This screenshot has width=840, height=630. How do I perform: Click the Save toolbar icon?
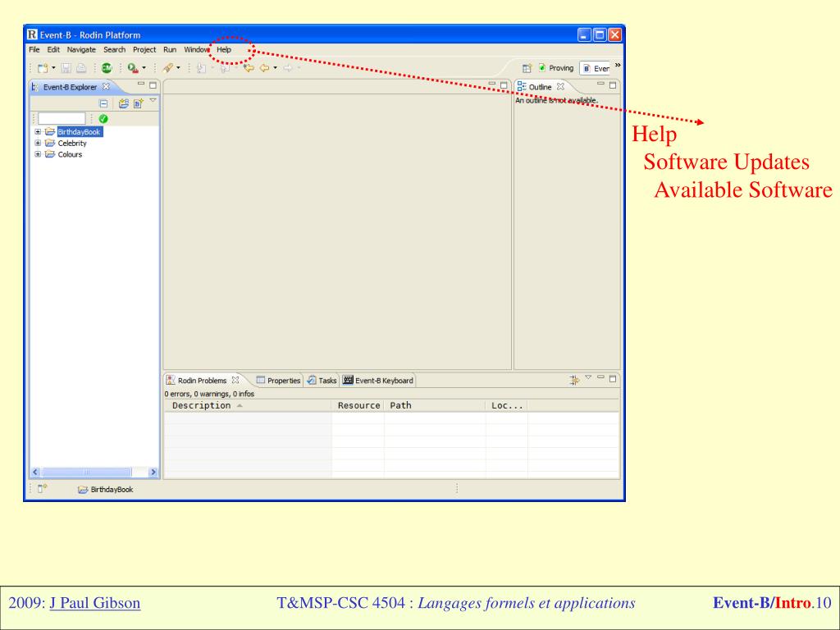click(66, 68)
